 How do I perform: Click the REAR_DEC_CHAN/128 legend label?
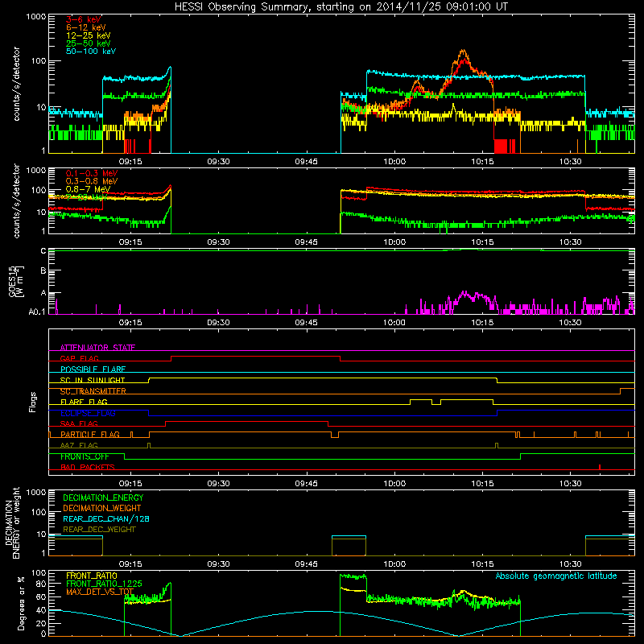coord(106,518)
